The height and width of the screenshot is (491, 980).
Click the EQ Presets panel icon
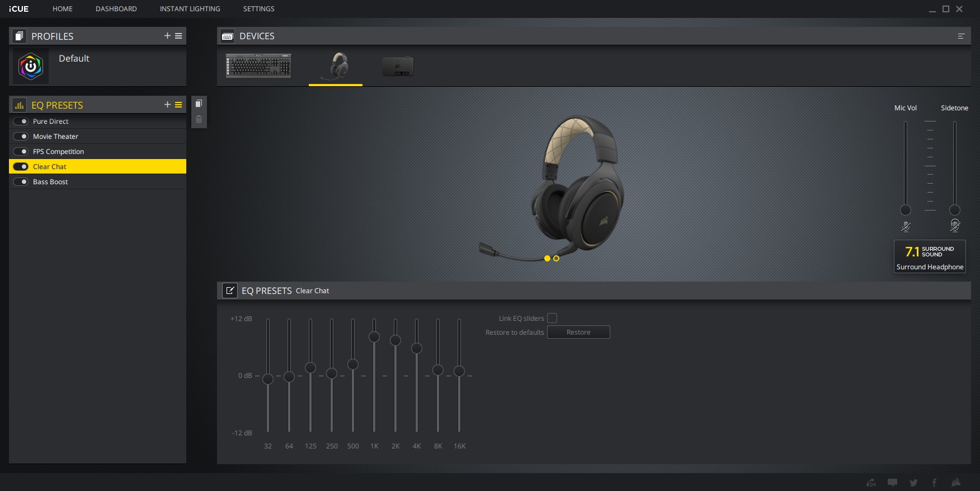coord(19,105)
